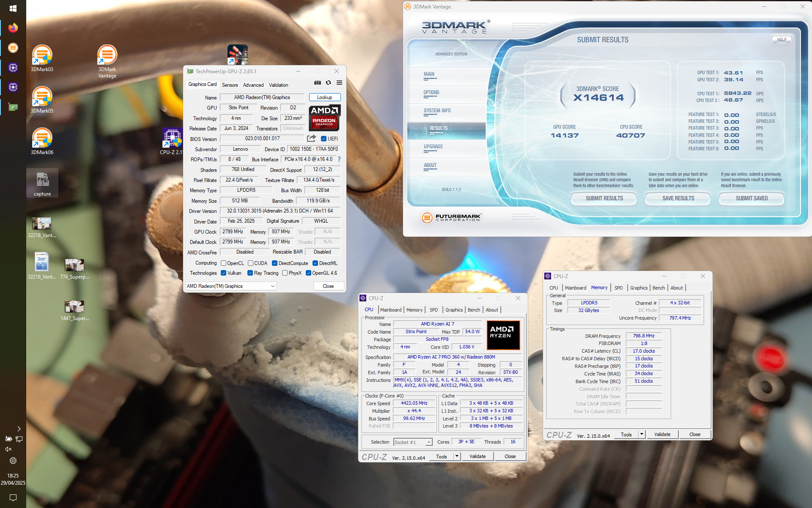812x508 pixels.
Task: Open the 32218_Vant 3dr result file
Action: [x=42, y=265]
